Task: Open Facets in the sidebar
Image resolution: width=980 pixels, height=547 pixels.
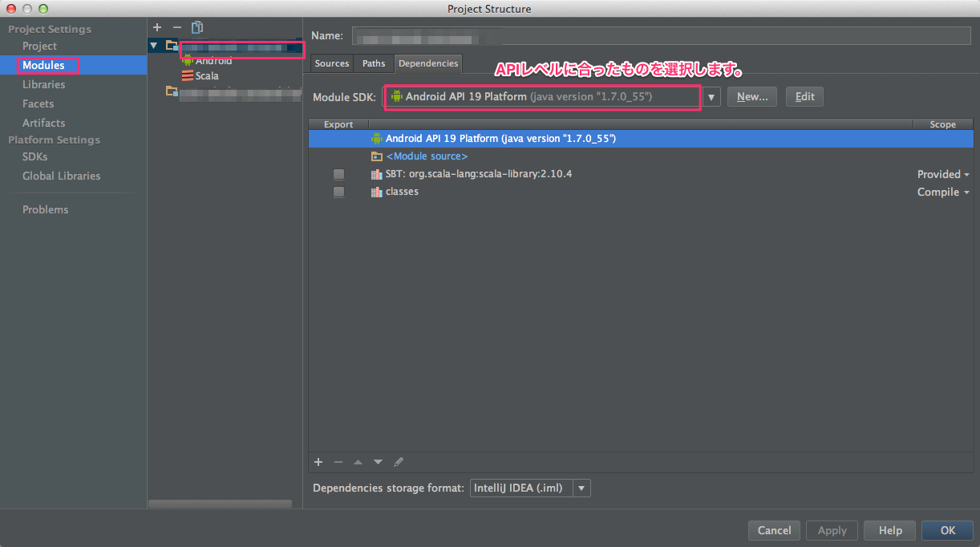Action: (38, 103)
